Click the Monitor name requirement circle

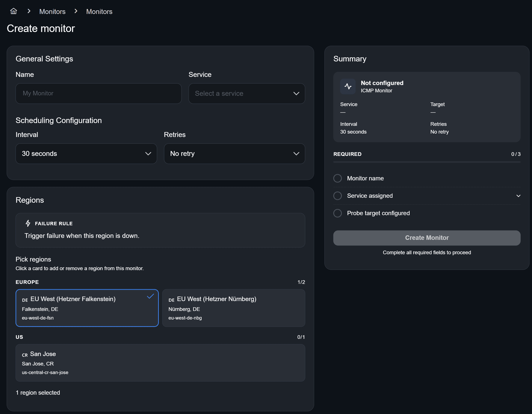point(337,178)
